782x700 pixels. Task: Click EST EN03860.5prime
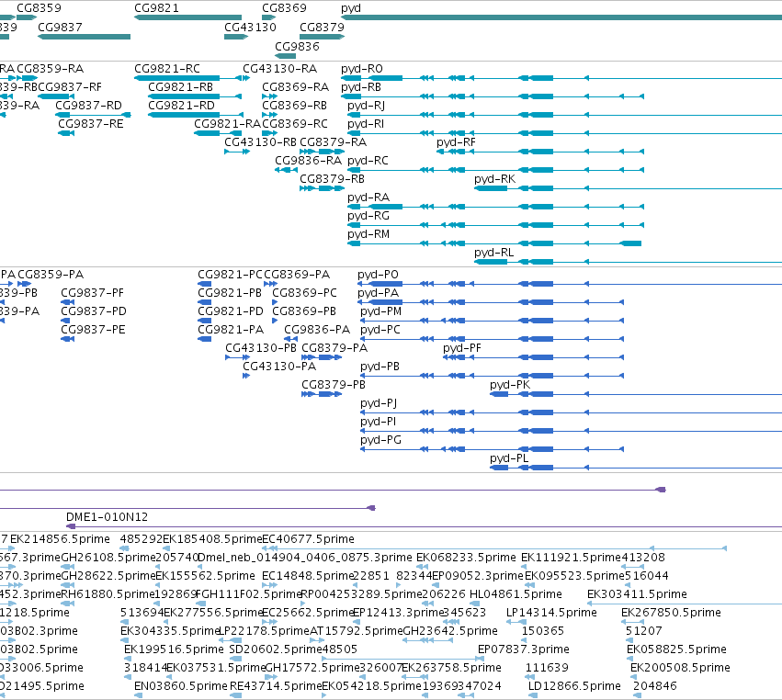click(181, 686)
